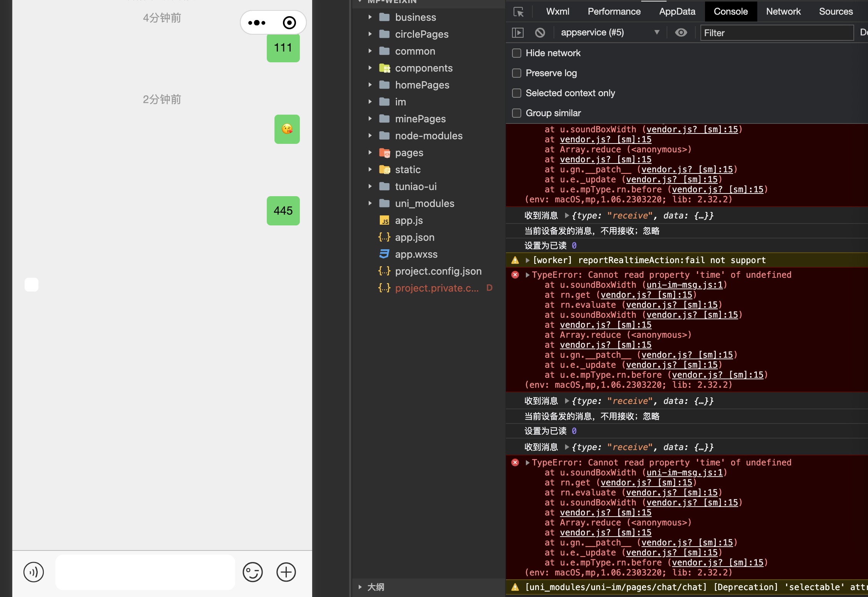Switch to the Network tab
The height and width of the screenshot is (597, 868).
(783, 12)
